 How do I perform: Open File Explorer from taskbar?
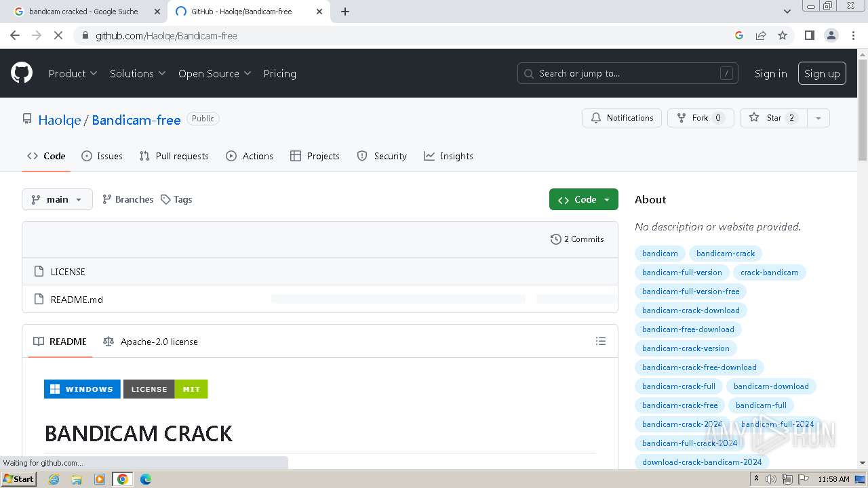[77, 479]
